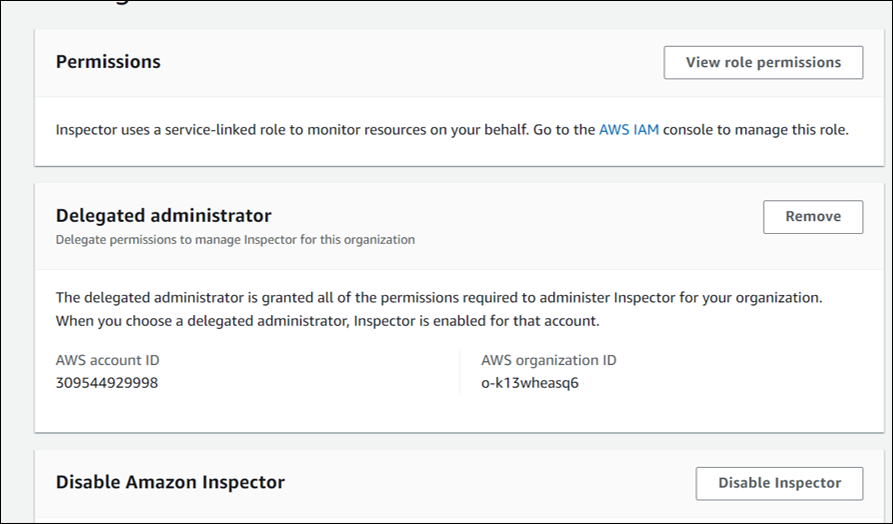This screenshot has height=524, width=893.
Task: Click the View role permissions button
Action: click(763, 62)
